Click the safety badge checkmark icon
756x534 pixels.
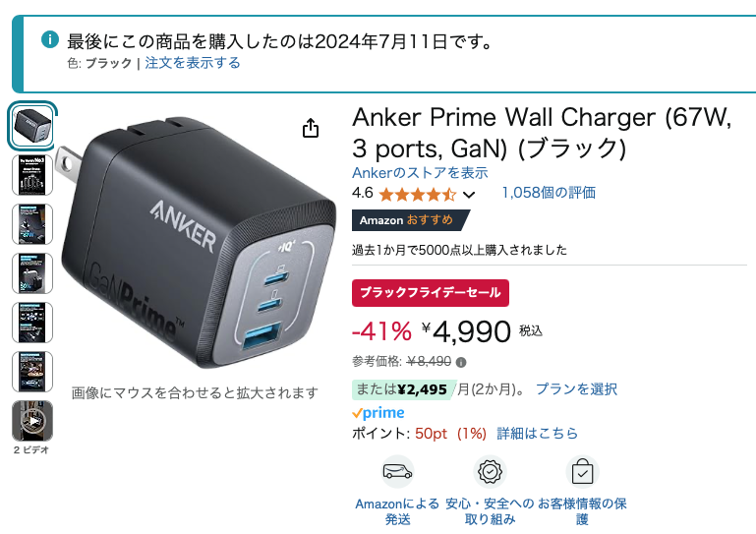490,471
